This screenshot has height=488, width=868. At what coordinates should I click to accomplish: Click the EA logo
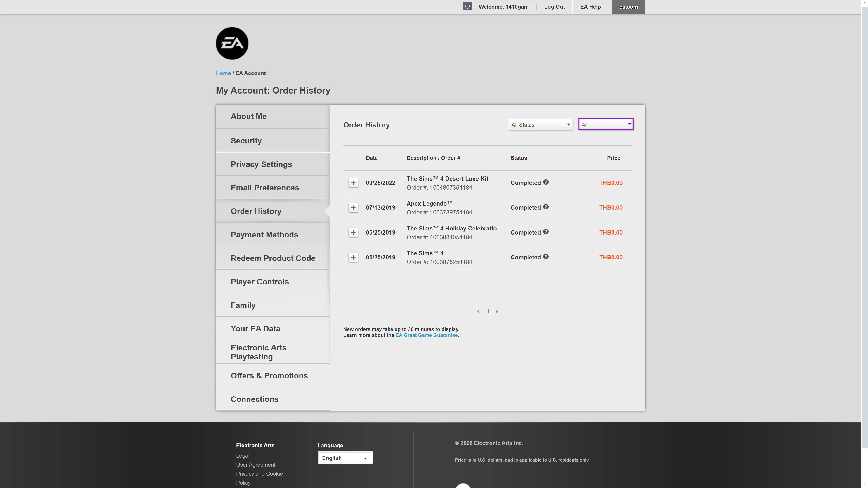pyautogui.click(x=232, y=43)
